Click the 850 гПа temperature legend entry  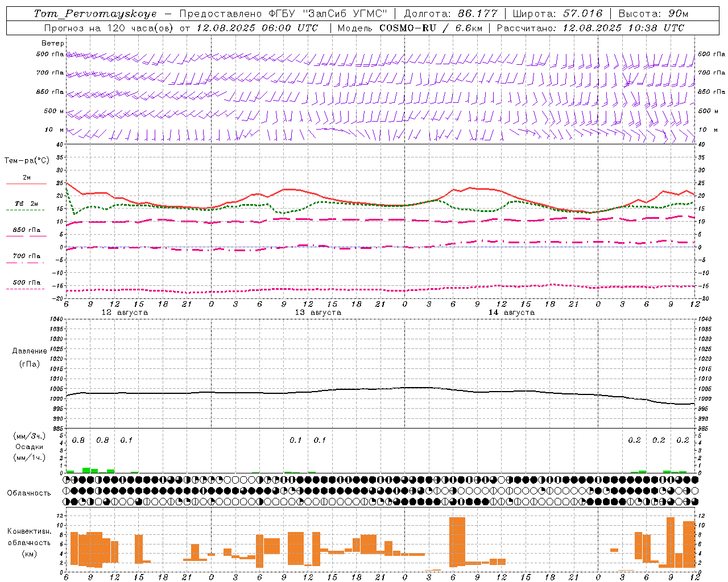[26, 230]
